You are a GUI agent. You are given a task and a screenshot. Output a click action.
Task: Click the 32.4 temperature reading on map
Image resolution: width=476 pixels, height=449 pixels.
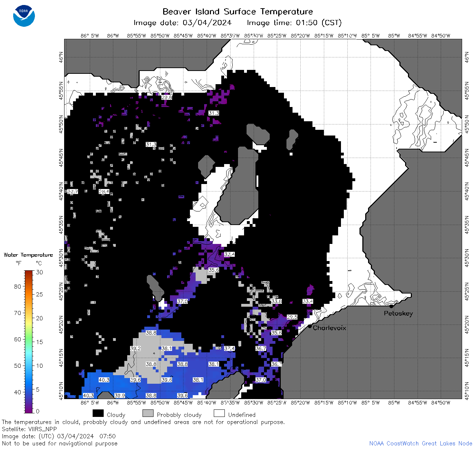(229, 254)
